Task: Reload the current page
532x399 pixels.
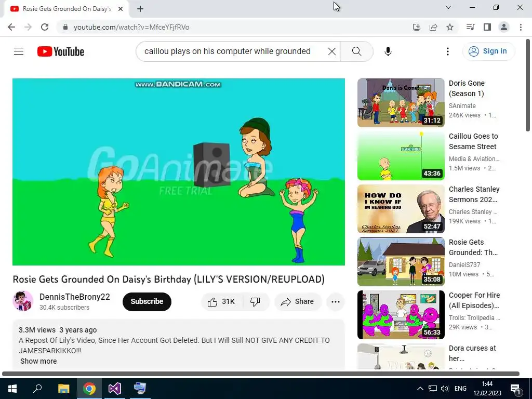Action: click(45, 27)
